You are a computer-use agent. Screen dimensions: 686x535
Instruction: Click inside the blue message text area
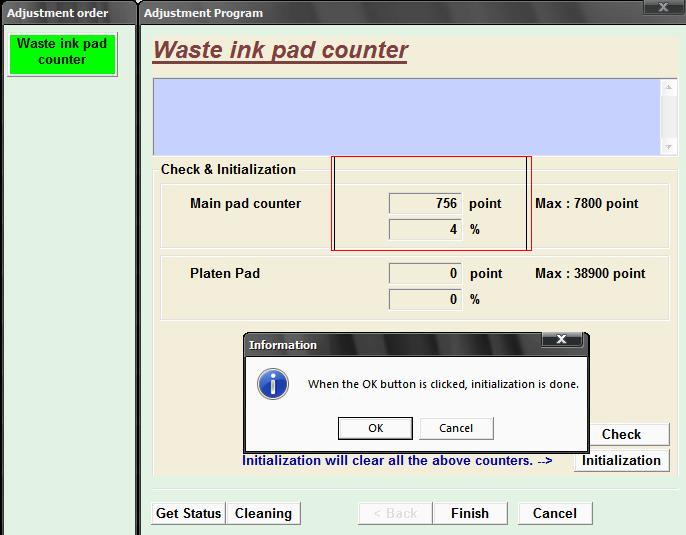407,117
